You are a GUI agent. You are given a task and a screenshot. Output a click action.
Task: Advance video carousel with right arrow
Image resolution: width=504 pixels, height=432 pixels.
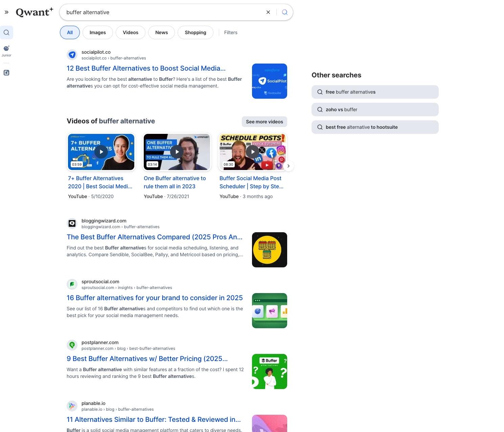(x=289, y=166)
